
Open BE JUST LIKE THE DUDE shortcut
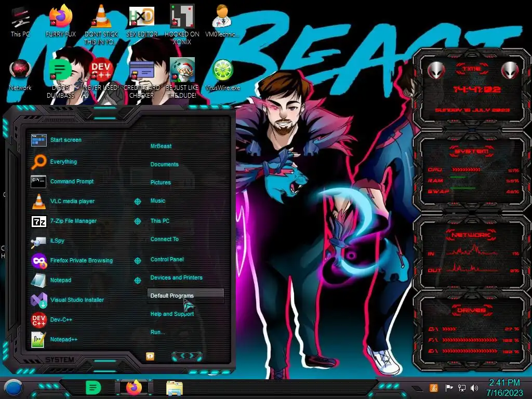(182, 79)
